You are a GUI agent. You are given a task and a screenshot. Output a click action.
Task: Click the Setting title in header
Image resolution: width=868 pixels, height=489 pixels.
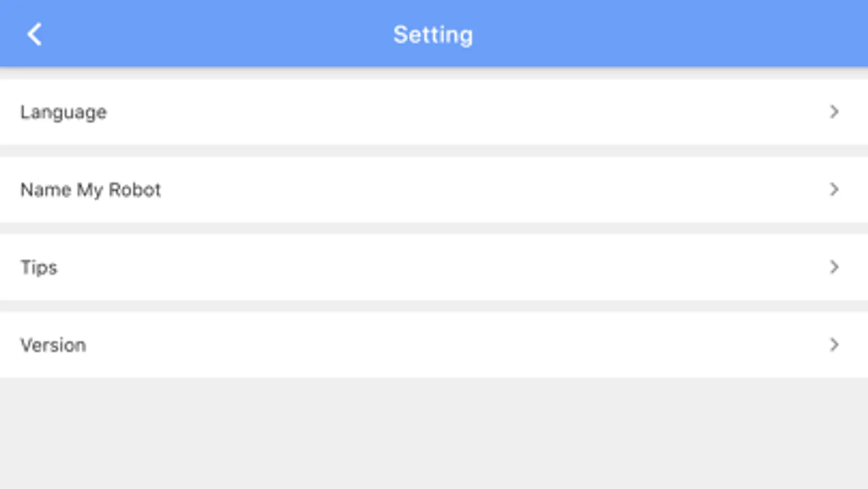point(433,35)
